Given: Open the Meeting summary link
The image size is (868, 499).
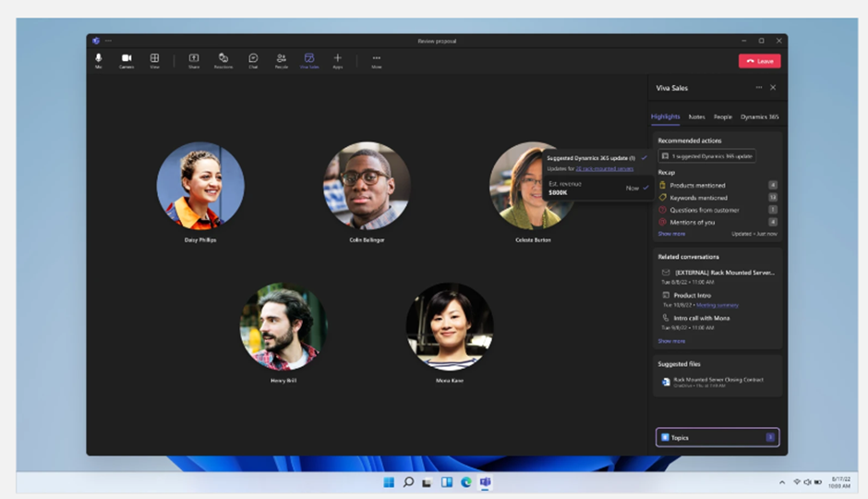Looking at the screenshot, I should 717,305.
